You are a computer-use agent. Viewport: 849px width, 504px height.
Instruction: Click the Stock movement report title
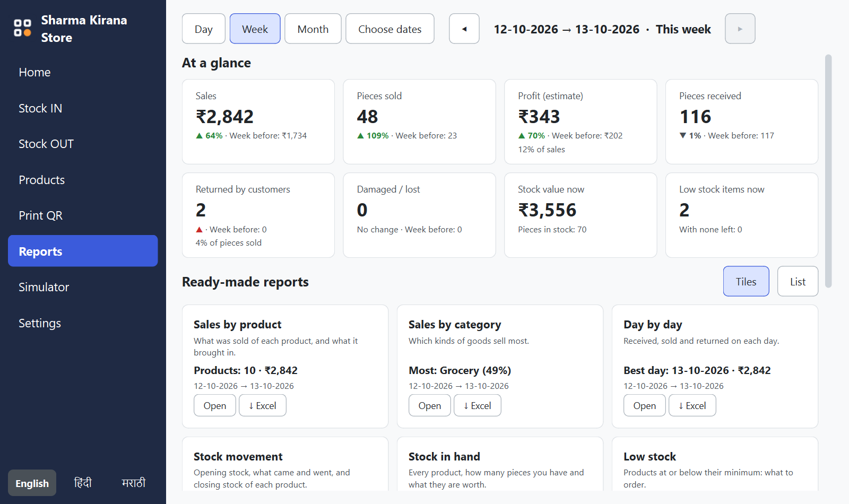238,456
